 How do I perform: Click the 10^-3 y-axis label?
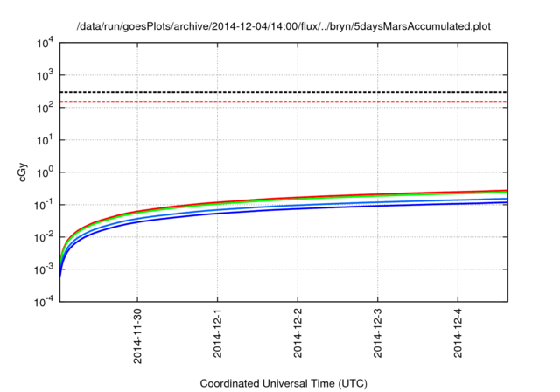coord(45,269)
